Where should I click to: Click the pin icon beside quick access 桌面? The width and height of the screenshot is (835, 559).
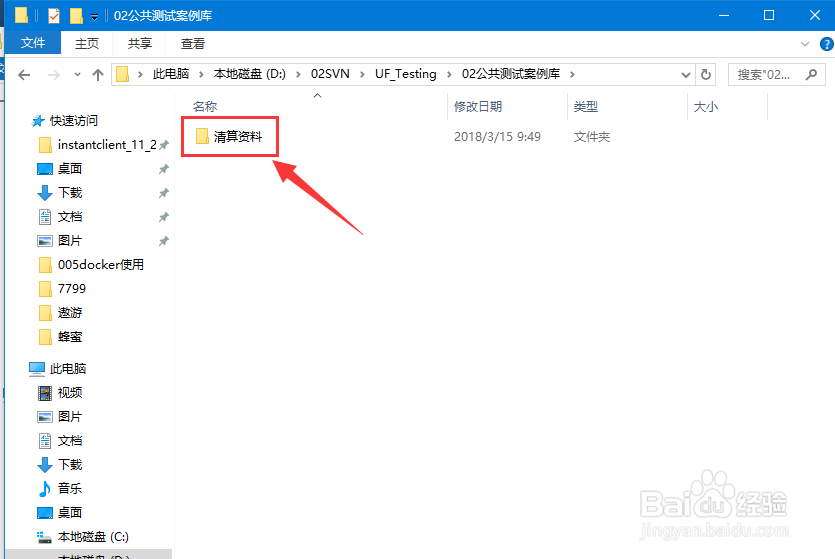164,169
